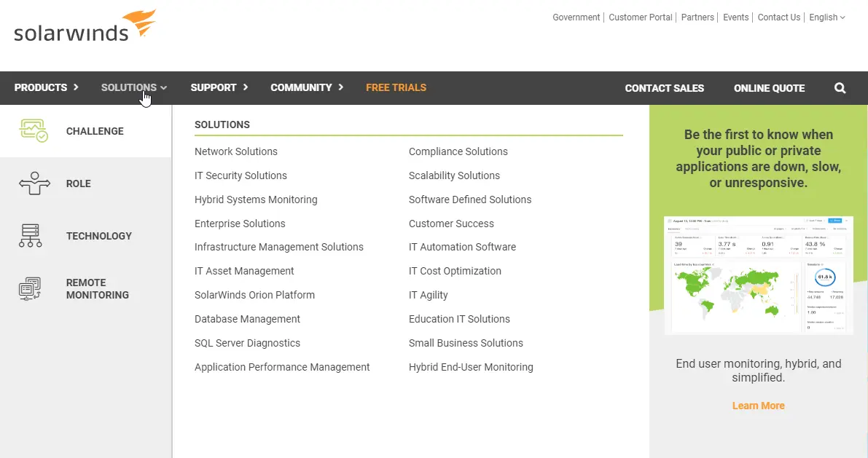The image size is (868, 458).
Task: Open the Events link
Action: (735, 17)
